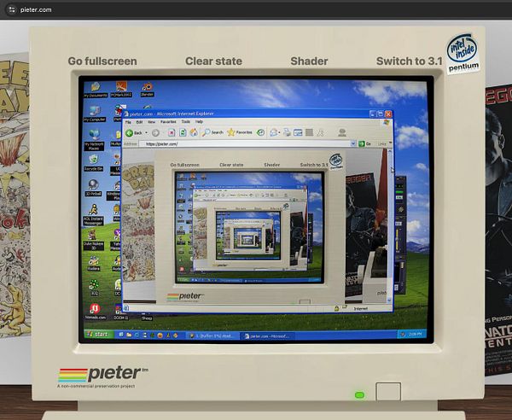
Task: Click Go fullscreen on the monitor bezel
Action: point(102,61)
